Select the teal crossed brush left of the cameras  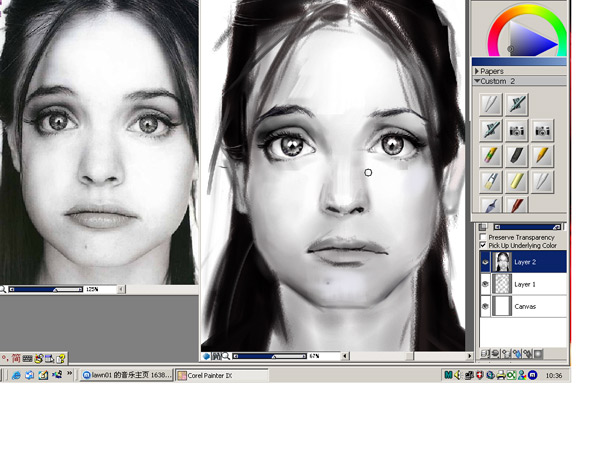491,130
